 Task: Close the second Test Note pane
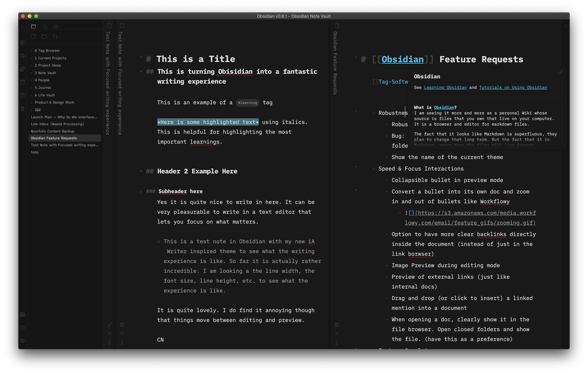click(122, 334)
